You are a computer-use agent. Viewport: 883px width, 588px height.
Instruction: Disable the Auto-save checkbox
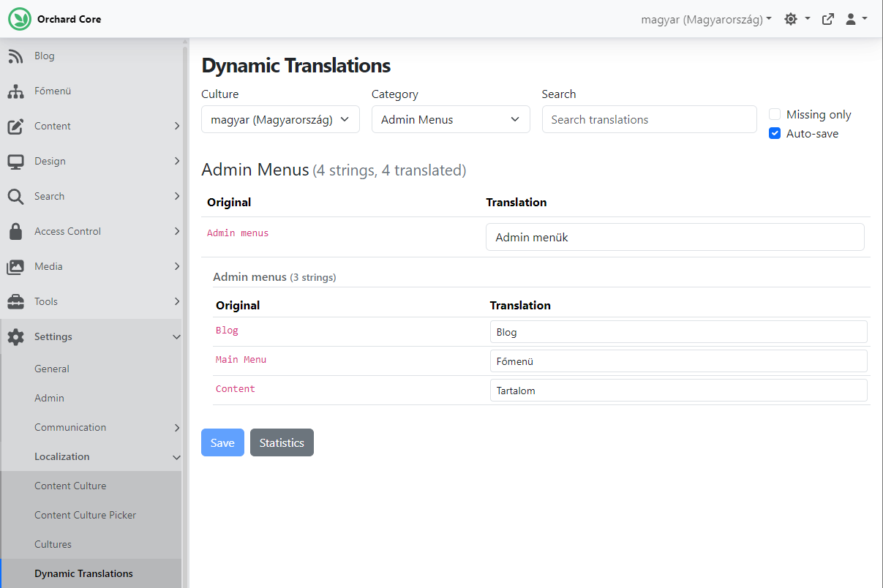(775, 133)
